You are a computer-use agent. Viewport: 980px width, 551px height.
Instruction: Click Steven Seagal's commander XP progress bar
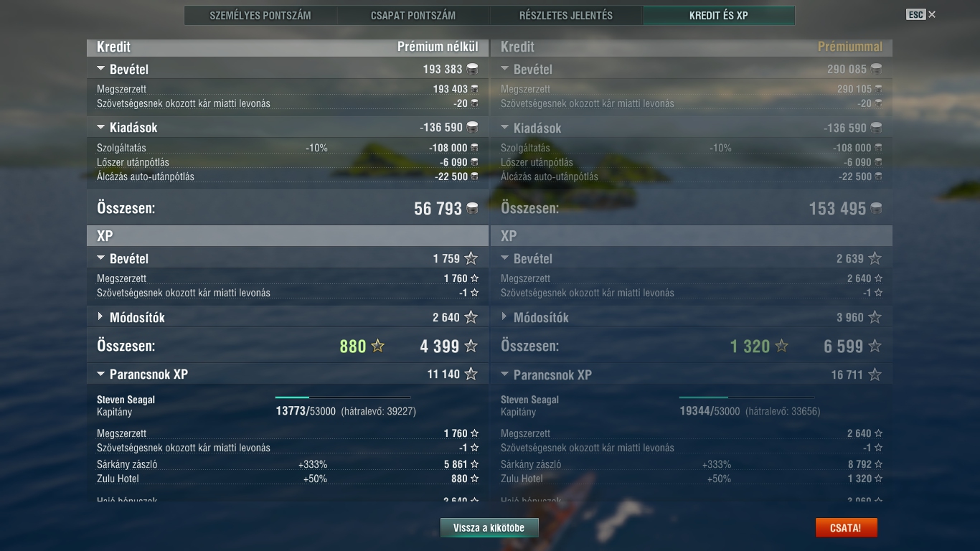click(x=343, y=397)
